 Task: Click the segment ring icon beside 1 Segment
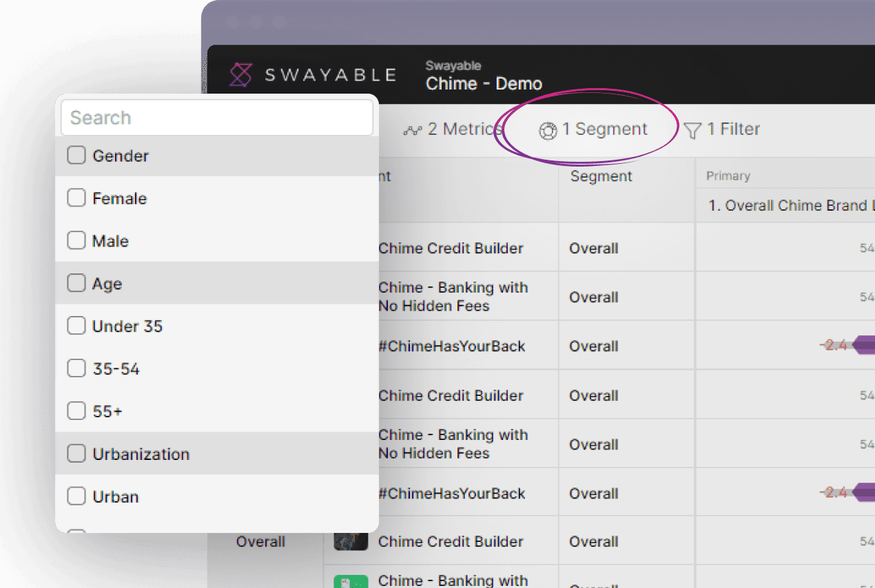(x=548, y=131)
